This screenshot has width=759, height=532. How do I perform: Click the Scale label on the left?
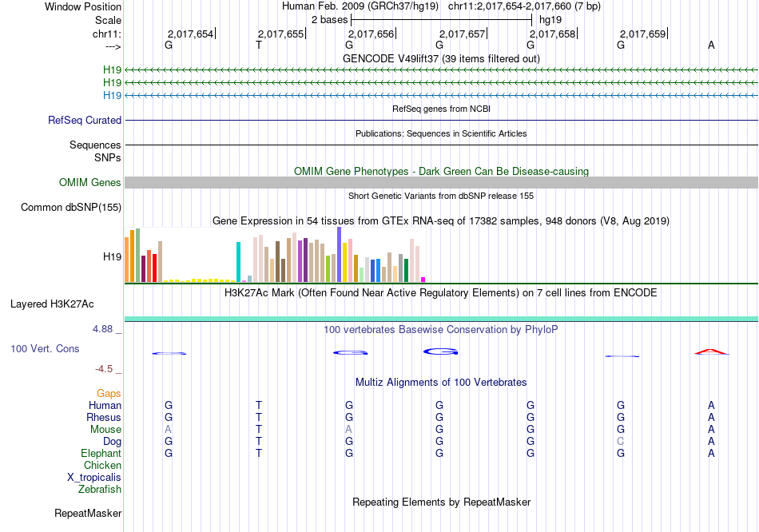click(x=108, y=20)
